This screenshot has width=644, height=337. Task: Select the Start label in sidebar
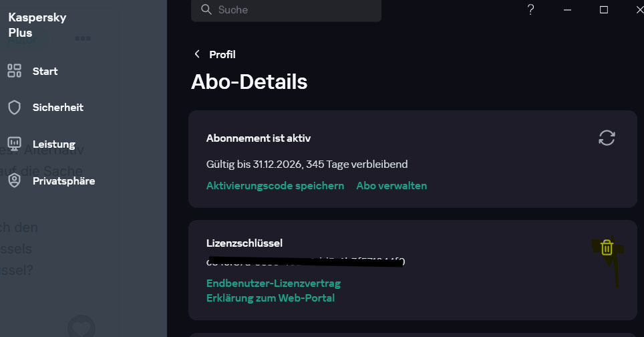[x=45, y=71]
